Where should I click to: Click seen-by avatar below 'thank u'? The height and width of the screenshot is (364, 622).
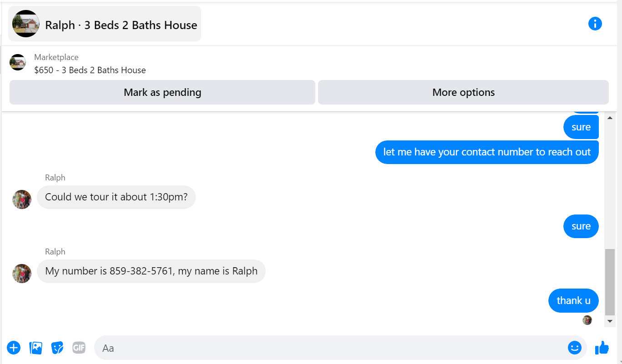coord(587,320)
